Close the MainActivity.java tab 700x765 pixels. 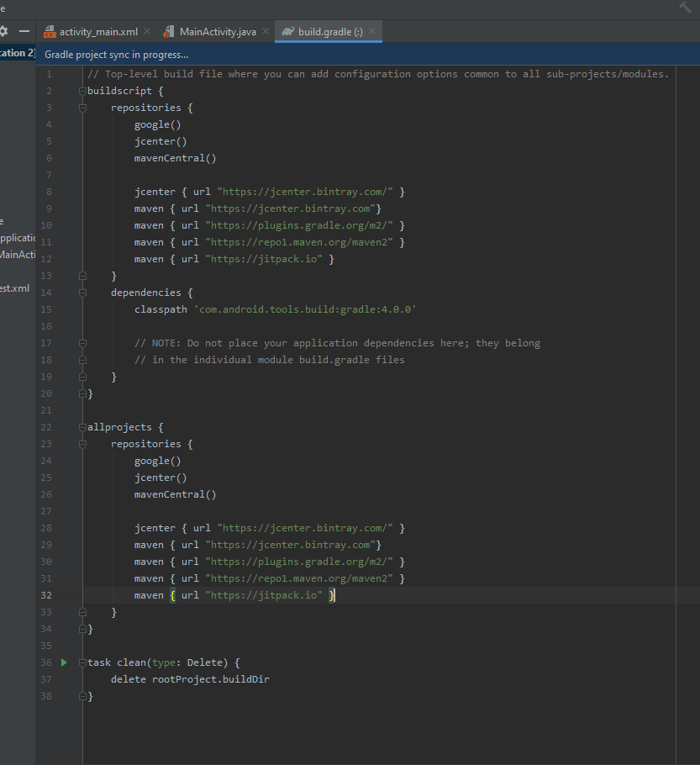click(x=266, y=31)
